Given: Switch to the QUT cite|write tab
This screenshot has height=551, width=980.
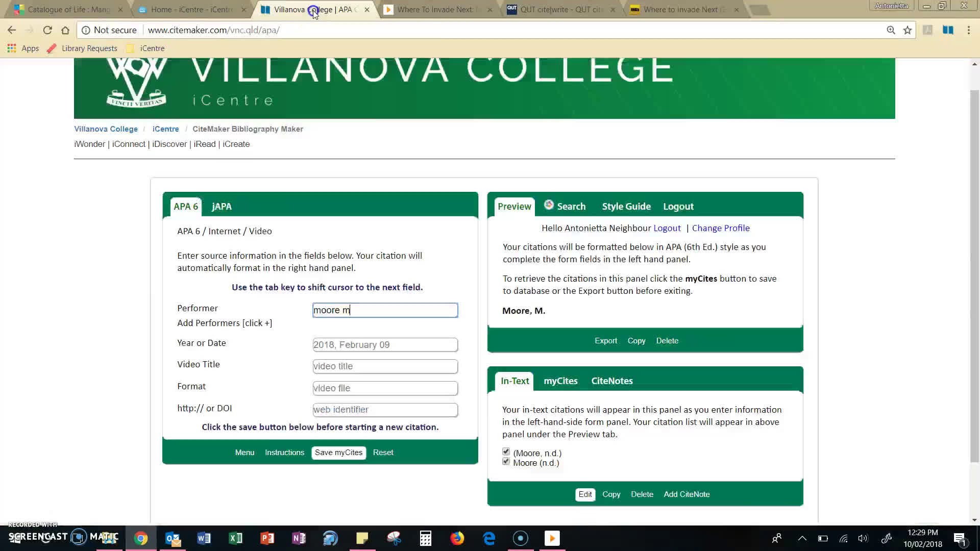Looking at the screenshot, I should pyautogui.click(x=560, y=9).
